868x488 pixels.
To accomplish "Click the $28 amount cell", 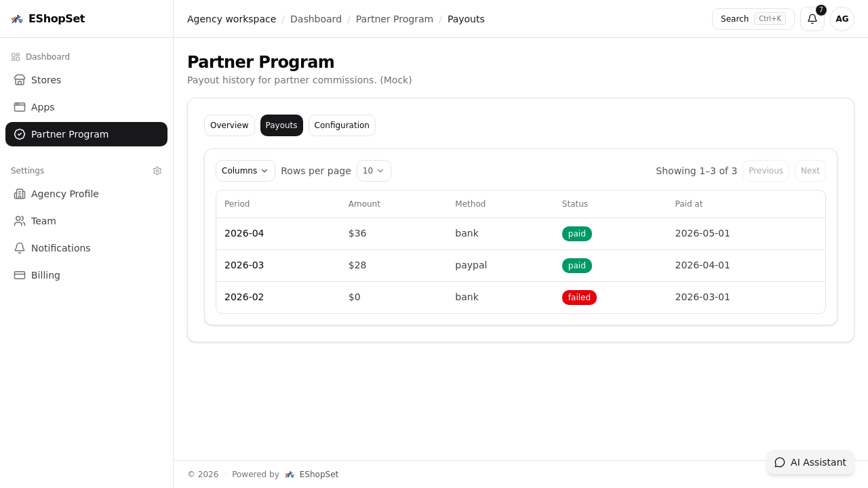I will coord(357,265).
